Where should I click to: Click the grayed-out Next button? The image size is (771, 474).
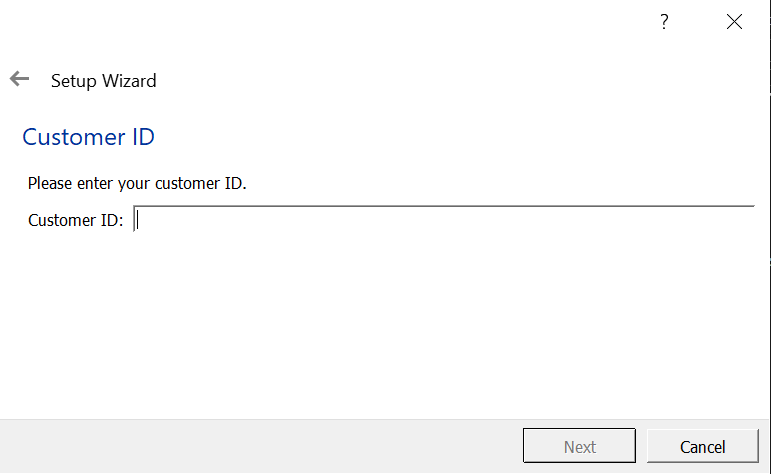click(x=579, y=446)
